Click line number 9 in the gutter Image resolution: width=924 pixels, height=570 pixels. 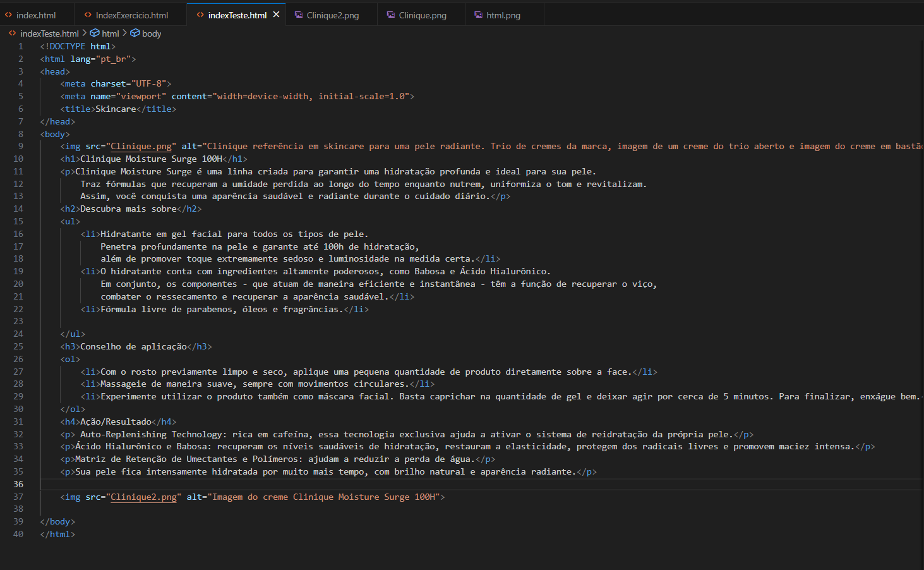20,147
